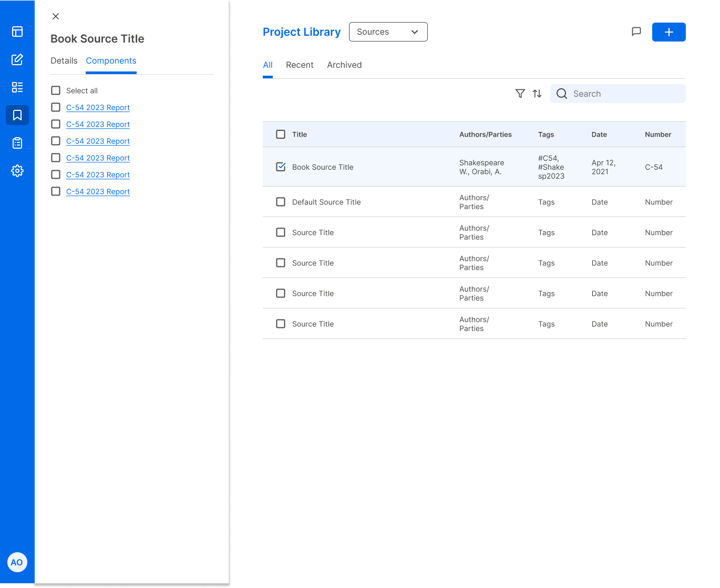This screenshot has height=588, width=720.
Task: Click the Book Source Title row title
Action: (323, 167)
